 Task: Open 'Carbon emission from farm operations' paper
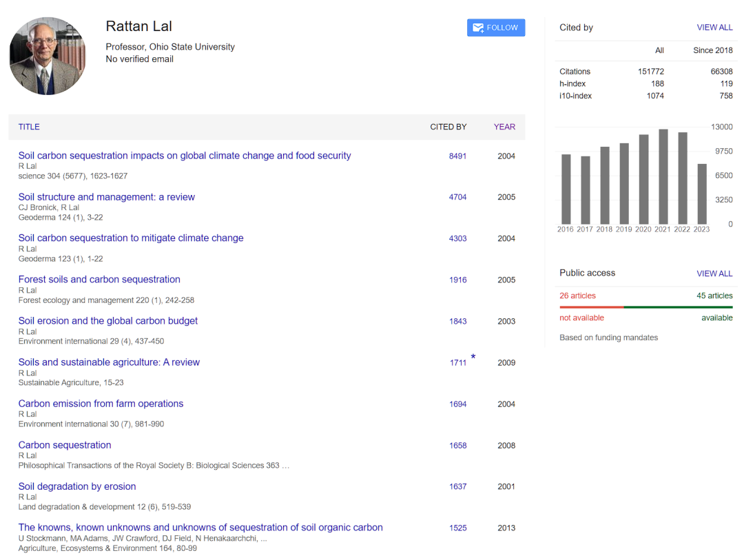click(101, 404)
